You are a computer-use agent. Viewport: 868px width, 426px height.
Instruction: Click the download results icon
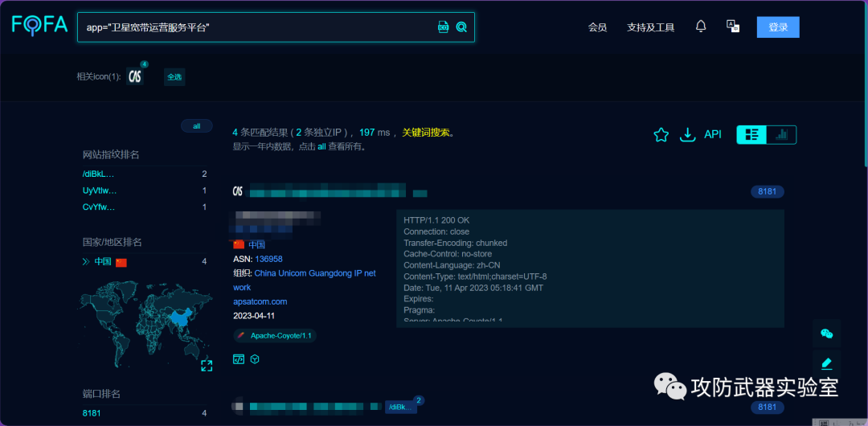[687, 134]
